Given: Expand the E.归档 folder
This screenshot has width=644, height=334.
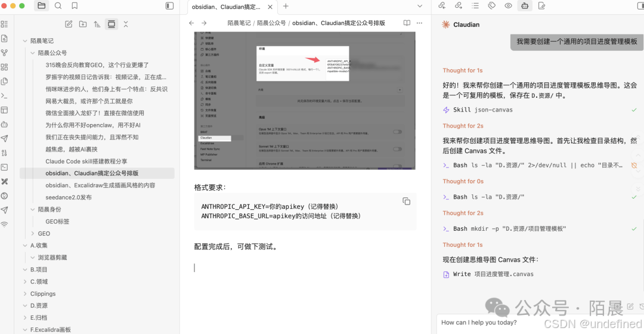Looking at the screenshot, I should tap(25, 317).
